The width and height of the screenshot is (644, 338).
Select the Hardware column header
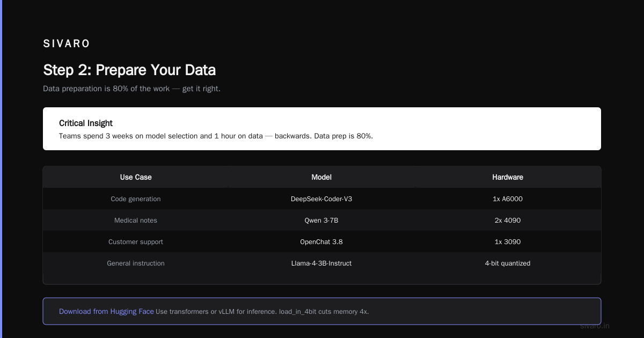508,177
